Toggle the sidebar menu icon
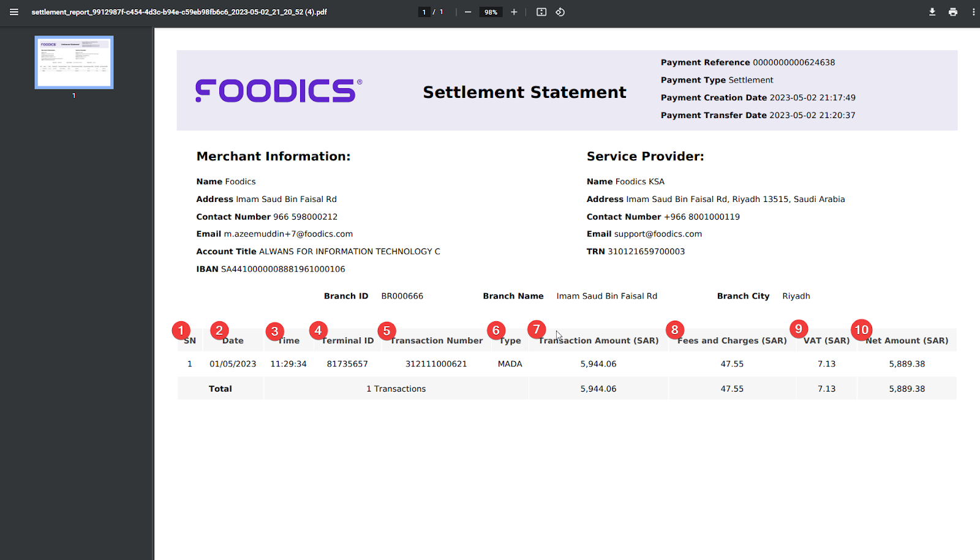980x560 pixels. (14, 12)
